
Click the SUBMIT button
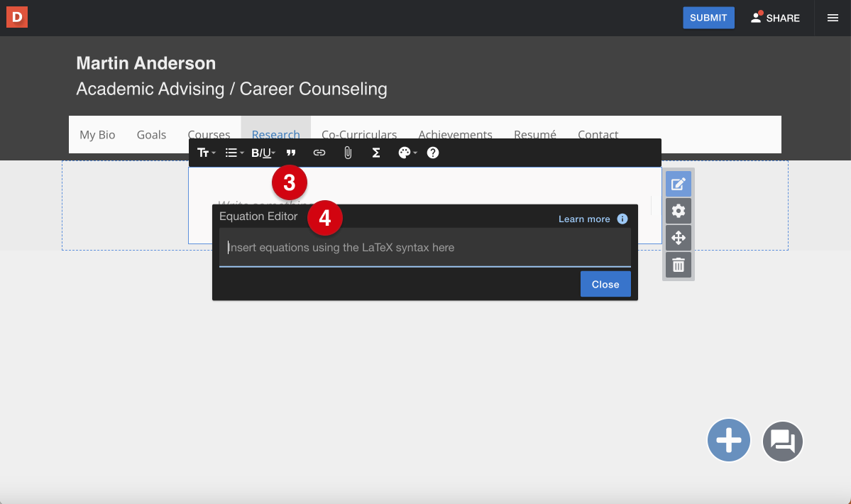[708, 17]
